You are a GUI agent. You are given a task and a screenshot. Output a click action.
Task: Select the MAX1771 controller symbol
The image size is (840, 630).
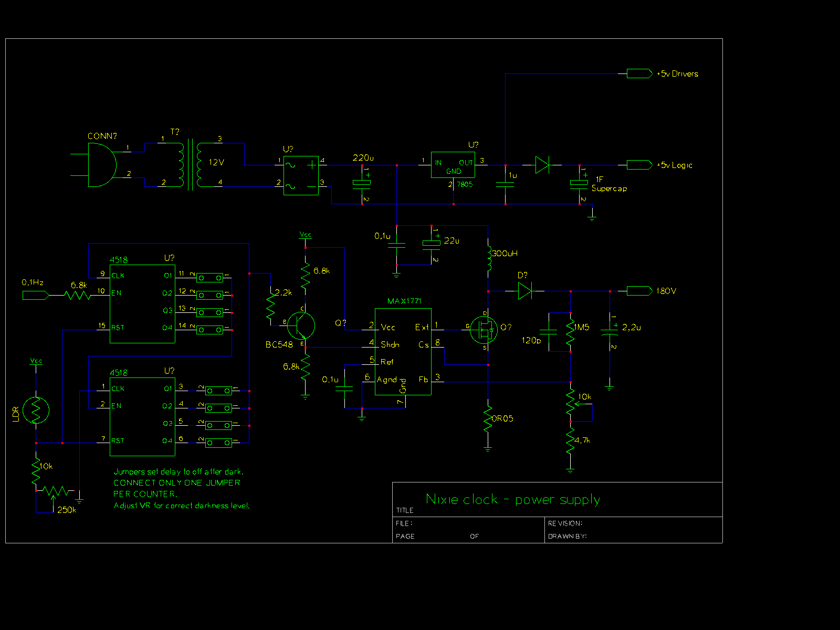point(403,352)
